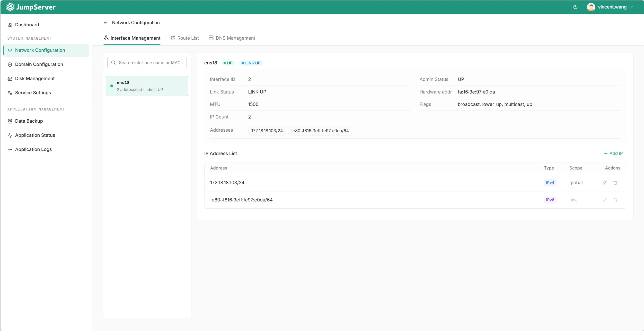Image resolution: width=644 pixels, height=331 pixels.
Task: Click hardware address fa:16:3e:97:e0:da
Action: pos(476,92)
